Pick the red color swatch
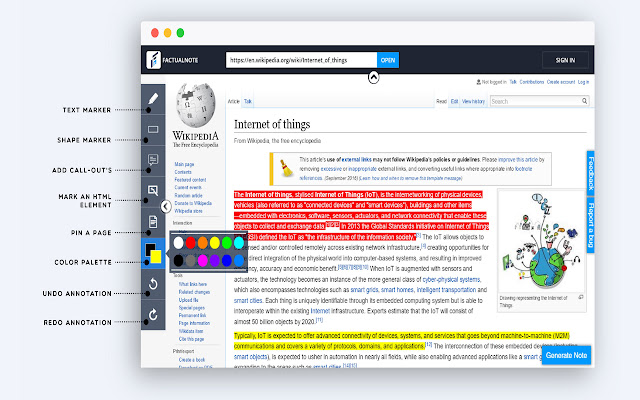640x400 pixels. click(191, 243)
